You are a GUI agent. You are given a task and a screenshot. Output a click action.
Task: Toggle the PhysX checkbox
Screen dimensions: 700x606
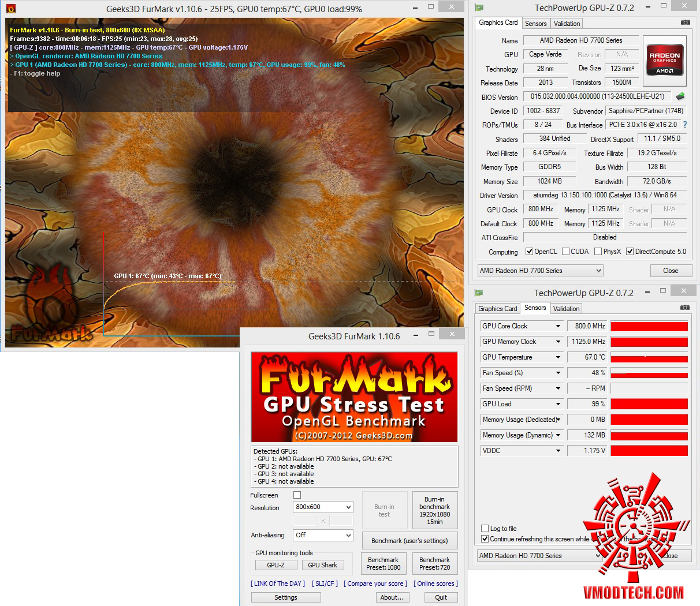pos(598,252)
